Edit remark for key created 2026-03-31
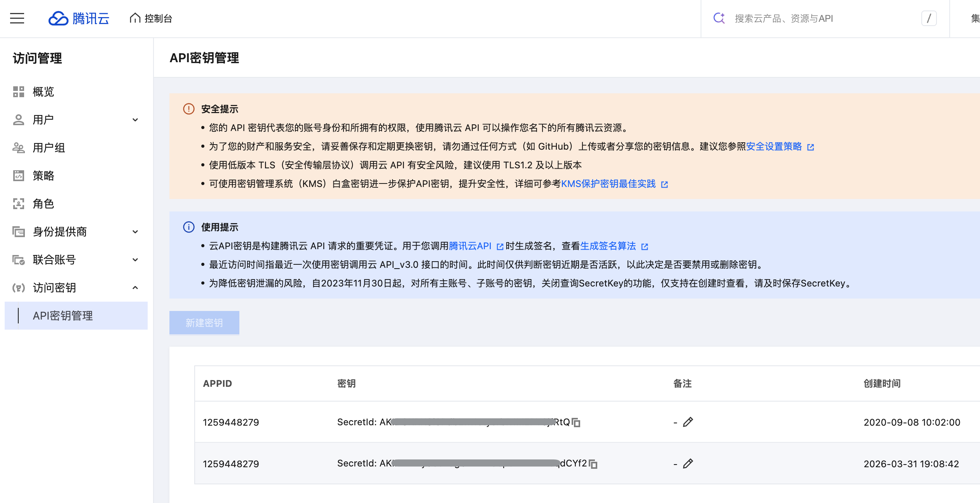This screenshot has height=503, width=980. tap(688, 464)
